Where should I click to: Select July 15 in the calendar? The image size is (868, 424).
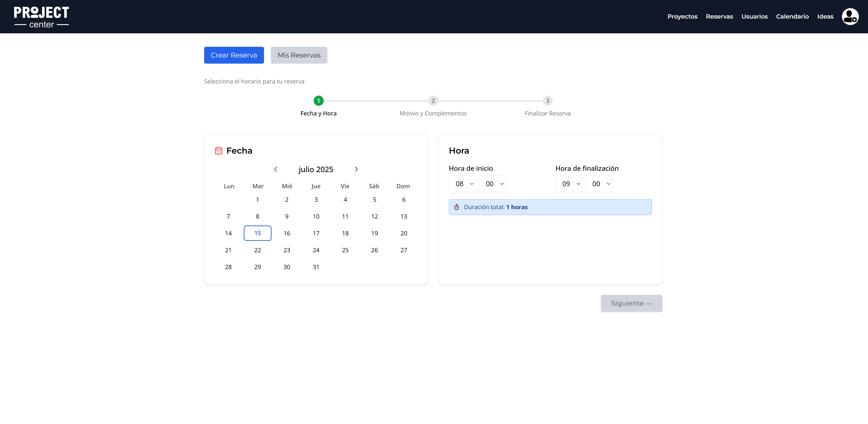[x=257, y=233]
